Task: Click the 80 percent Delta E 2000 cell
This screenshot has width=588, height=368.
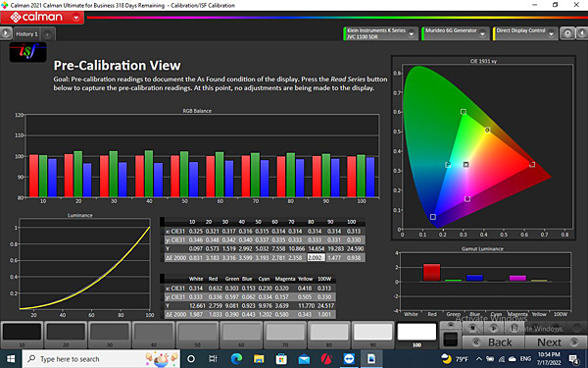Action: coord(316,257)
